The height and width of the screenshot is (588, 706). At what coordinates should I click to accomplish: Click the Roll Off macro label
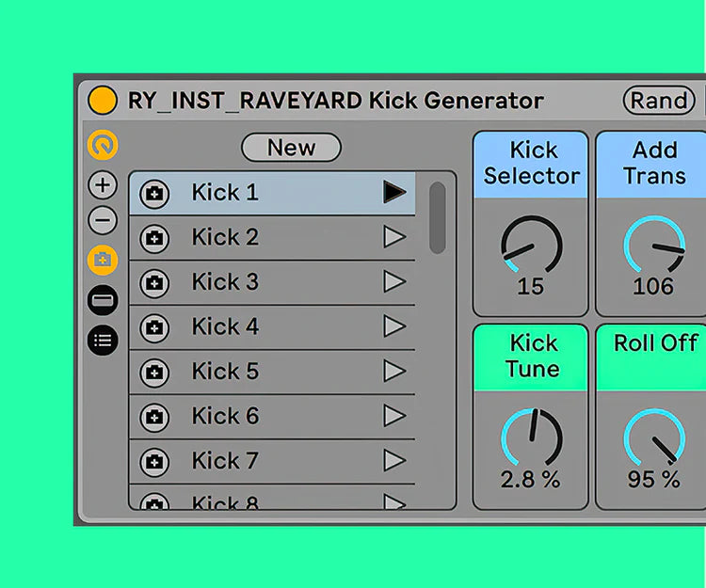point(656,343)
